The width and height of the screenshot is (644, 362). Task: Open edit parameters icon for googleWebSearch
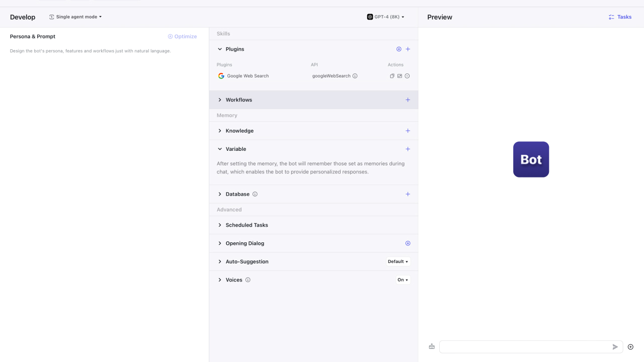[x=400, y=76]
